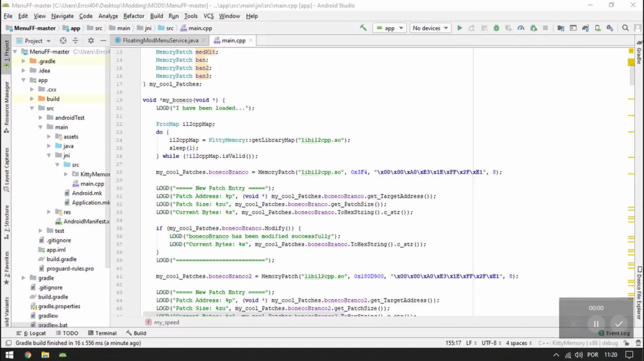Open the Project view selector dropdown
The width and height of the screenshot is (644, 361).
pyautogui.click(x=33, y=41)
